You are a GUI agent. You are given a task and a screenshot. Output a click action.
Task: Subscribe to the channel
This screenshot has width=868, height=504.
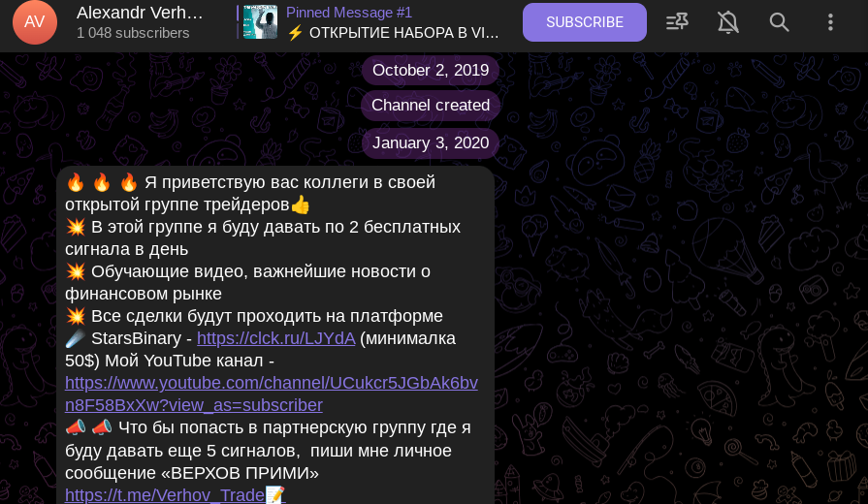[584, 22]
